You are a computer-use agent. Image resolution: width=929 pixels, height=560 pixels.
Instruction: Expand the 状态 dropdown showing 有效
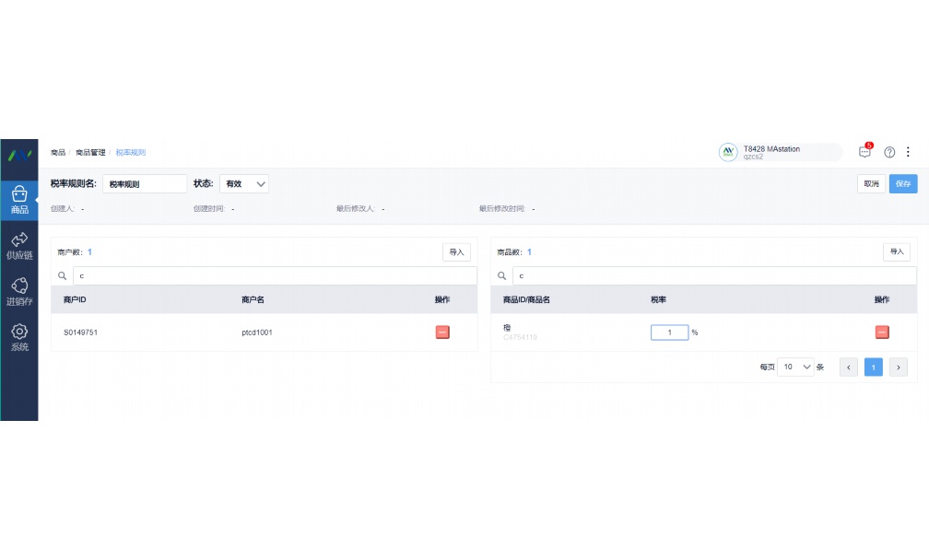[244, 184]
